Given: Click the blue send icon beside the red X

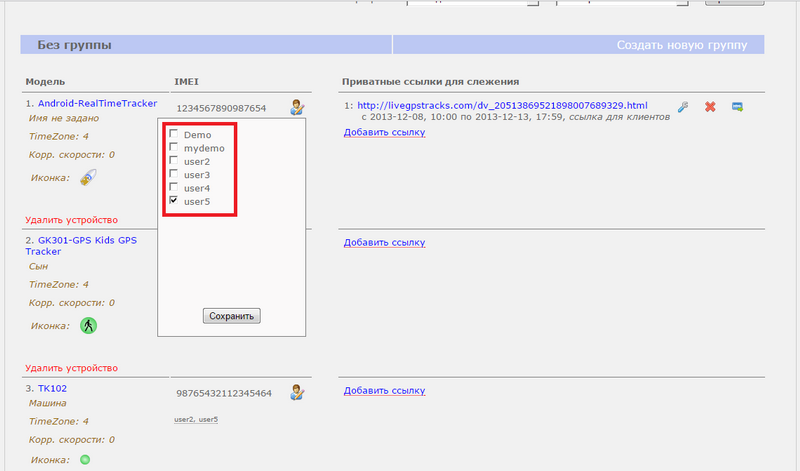Looking at the screenshot, I should click(x=737, y=107).
